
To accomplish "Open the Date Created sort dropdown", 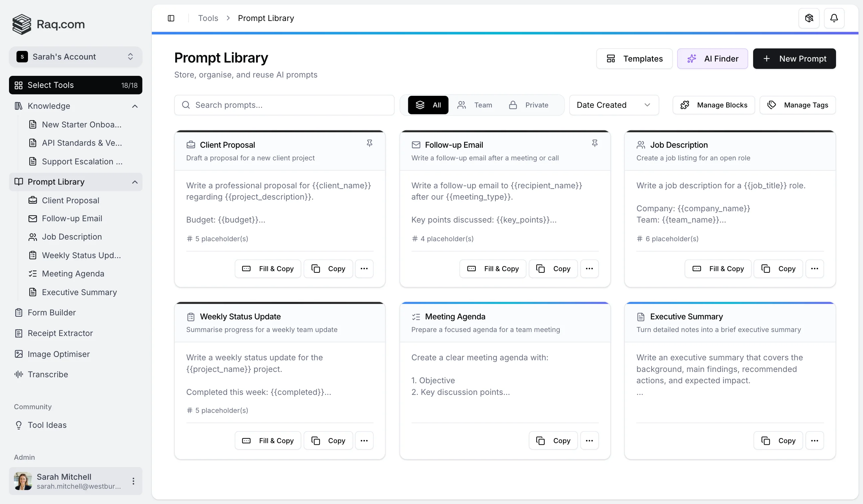I will pyautogui.click(x=613, y=105).
